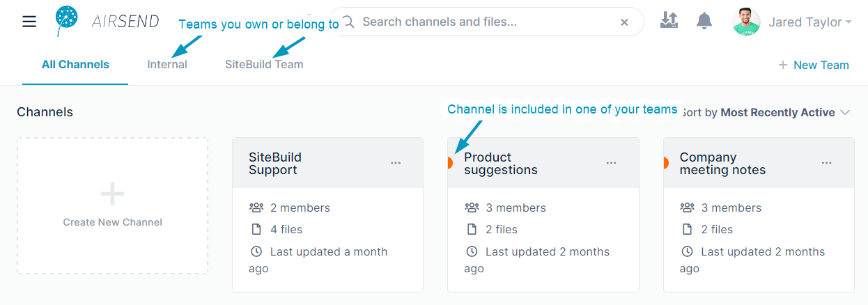
Task: Open the notifications bell
Action: click(704, 21)
